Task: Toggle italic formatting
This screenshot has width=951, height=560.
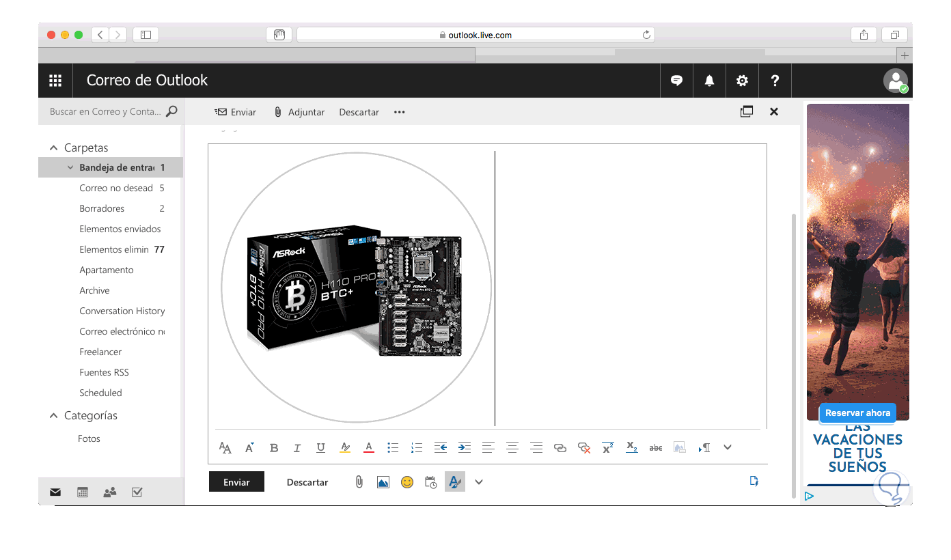Action: (297, 448)
